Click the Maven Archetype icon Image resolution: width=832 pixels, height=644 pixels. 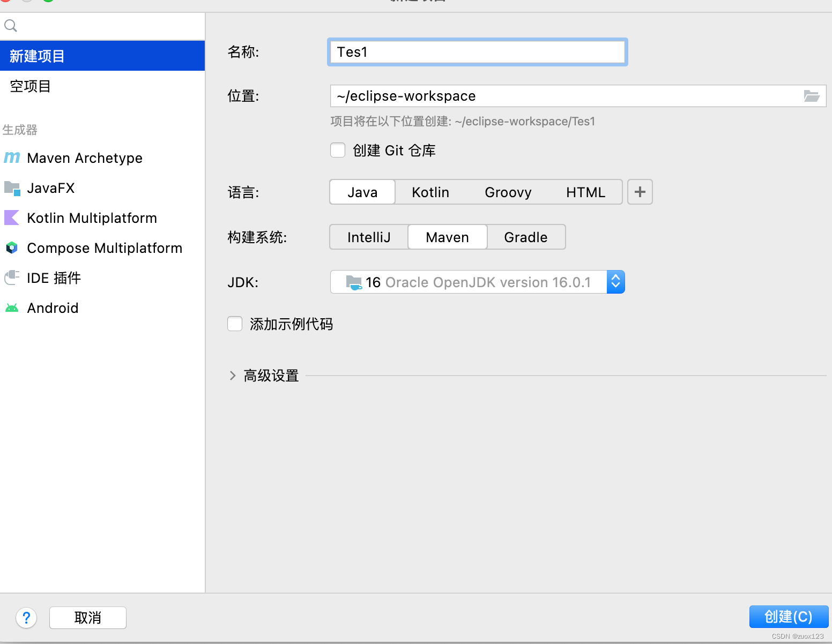pyautogui.click(x=12, y=158)
